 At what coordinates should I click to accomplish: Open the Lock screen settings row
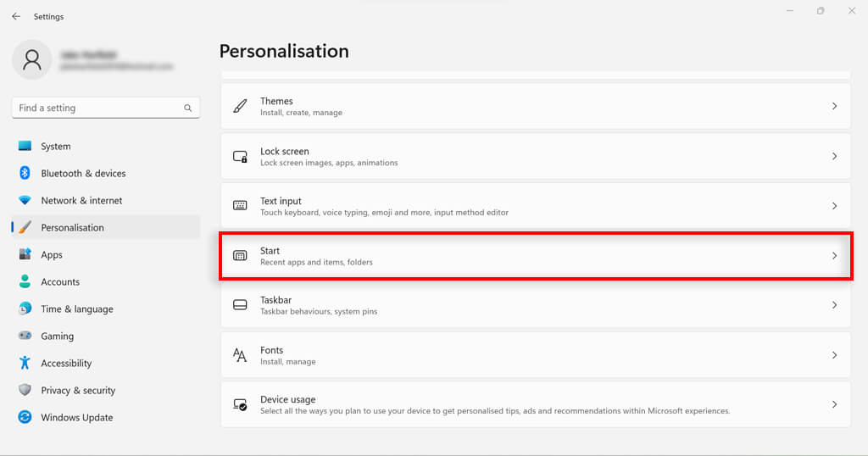[535, 157]
